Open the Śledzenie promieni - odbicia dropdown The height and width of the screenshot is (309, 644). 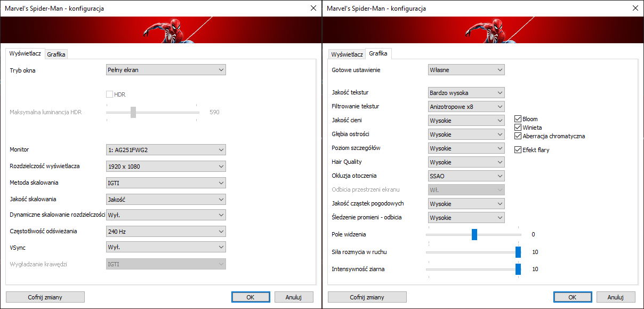(466, 218)
